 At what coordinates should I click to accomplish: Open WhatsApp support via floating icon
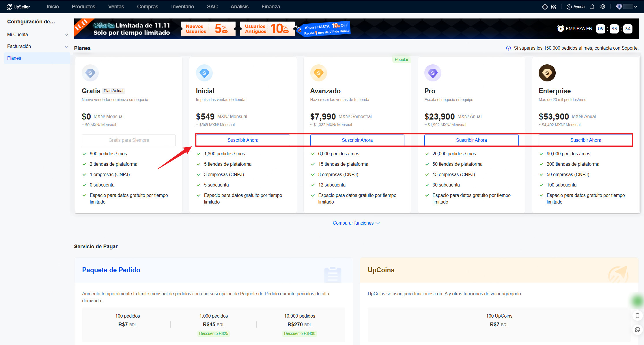tap(637, 329)
